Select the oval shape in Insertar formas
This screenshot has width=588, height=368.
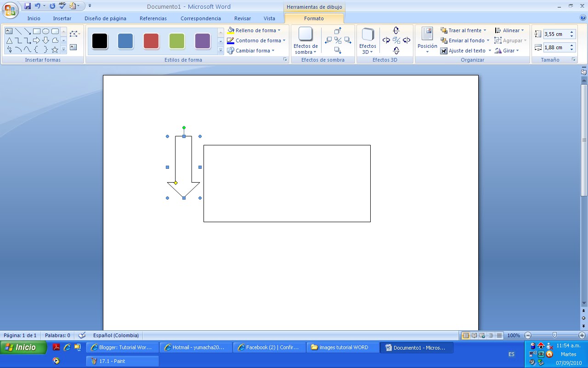pos(46,31)
